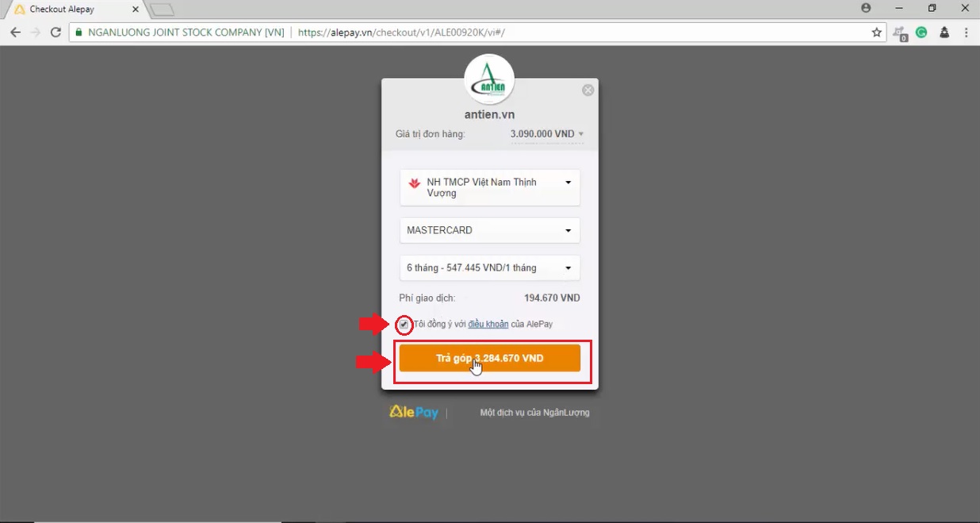Open the MASTERCARD card type dropdown
The width and height of the screenshot is (980, 523).
pyautogui.click(x=489, y=230)
